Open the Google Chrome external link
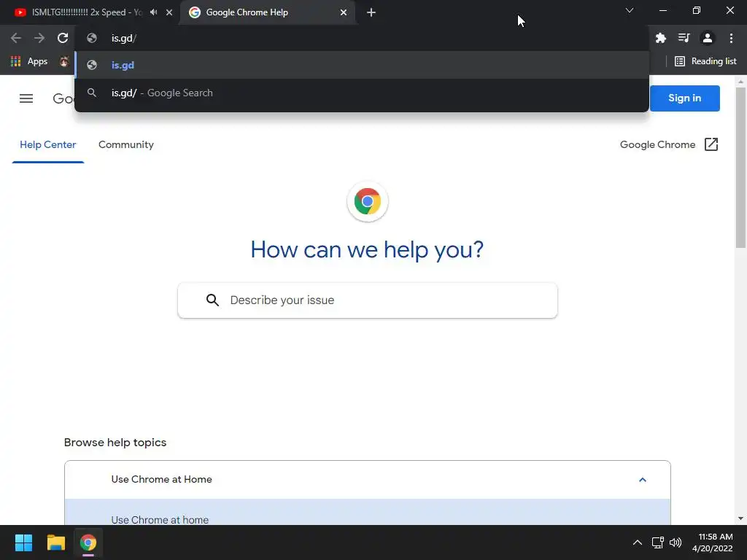747x560 pixels. coord(669,145)
